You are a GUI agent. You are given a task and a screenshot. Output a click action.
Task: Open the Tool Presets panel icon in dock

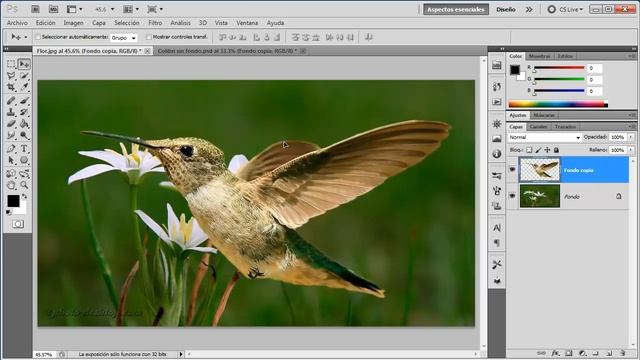point(497,264)
